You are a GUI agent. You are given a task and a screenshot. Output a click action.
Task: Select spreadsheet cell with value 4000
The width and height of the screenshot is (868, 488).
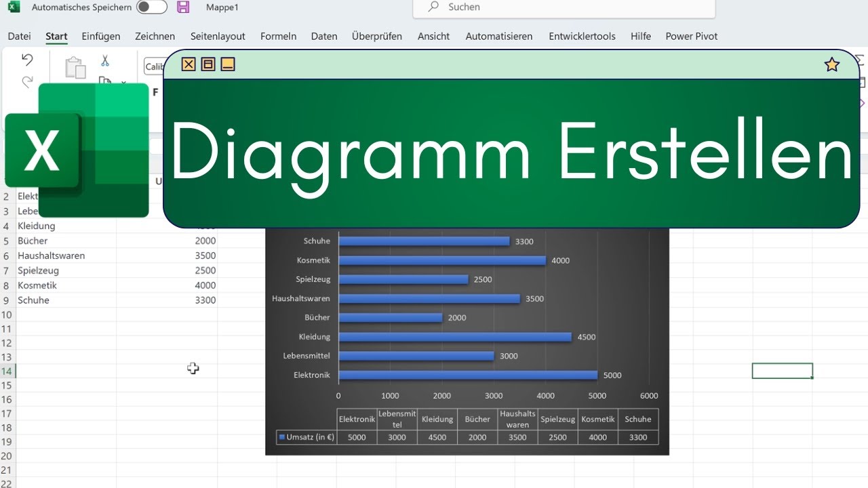167,285
